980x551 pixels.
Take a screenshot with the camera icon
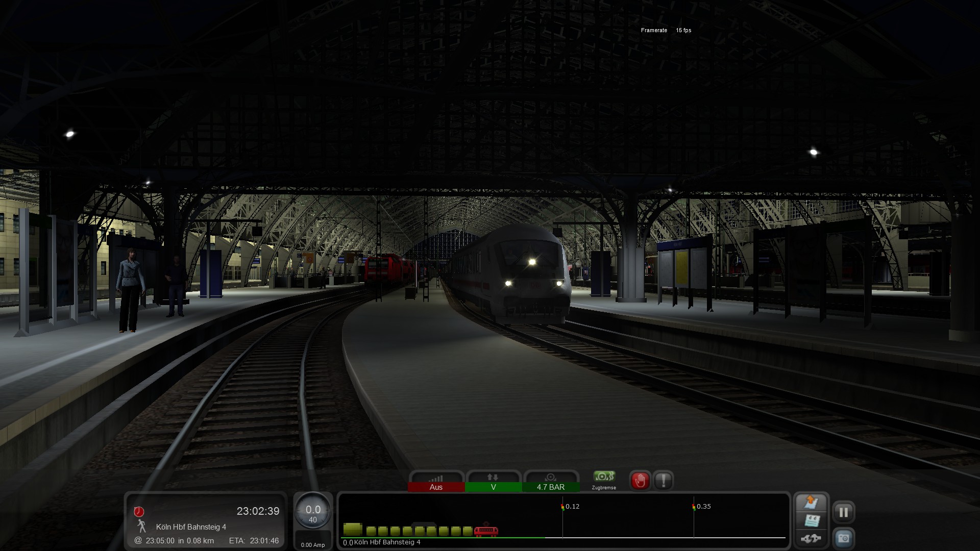pos(843,538)
